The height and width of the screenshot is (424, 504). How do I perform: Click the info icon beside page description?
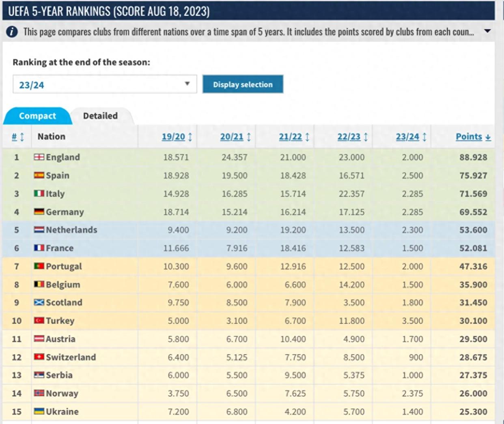[12, 32]
